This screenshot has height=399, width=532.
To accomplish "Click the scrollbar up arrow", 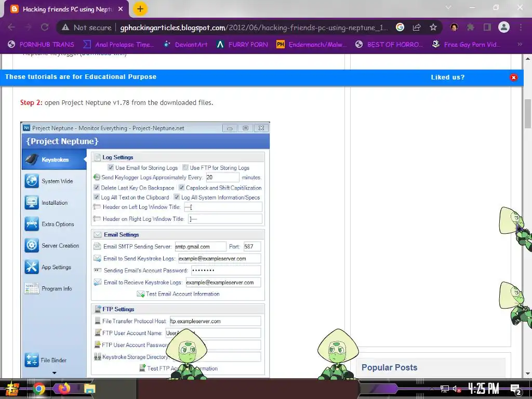I will click(x=528, y=58).
